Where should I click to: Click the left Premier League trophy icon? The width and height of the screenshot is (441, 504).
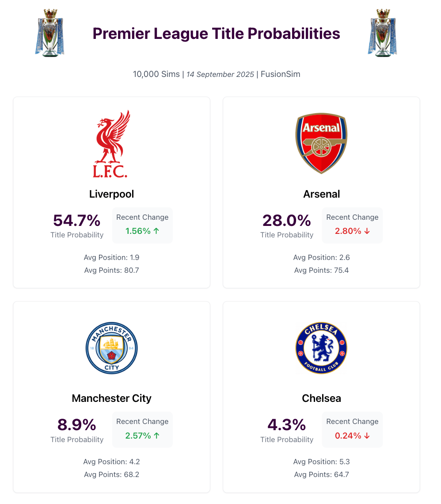click(x=49, y=33)
